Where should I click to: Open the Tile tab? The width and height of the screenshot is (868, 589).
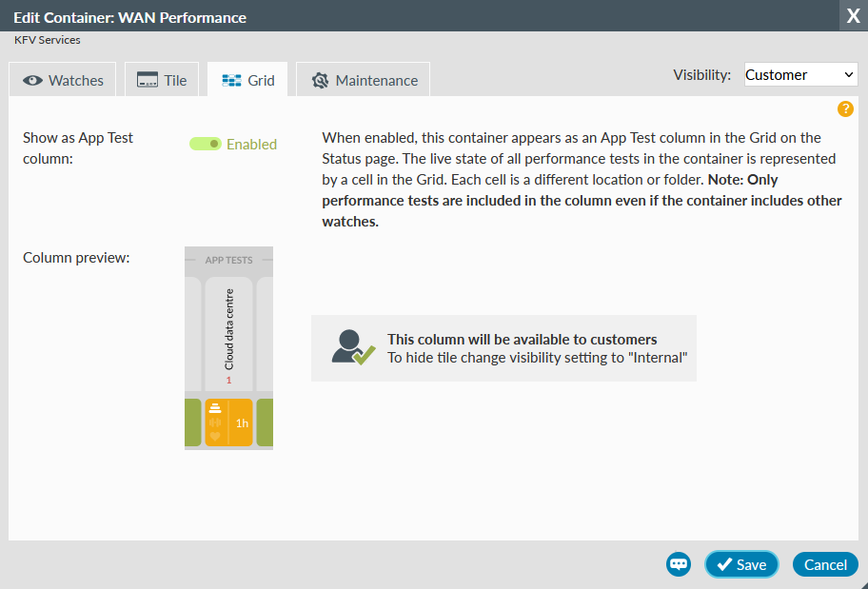click(162, 81)
